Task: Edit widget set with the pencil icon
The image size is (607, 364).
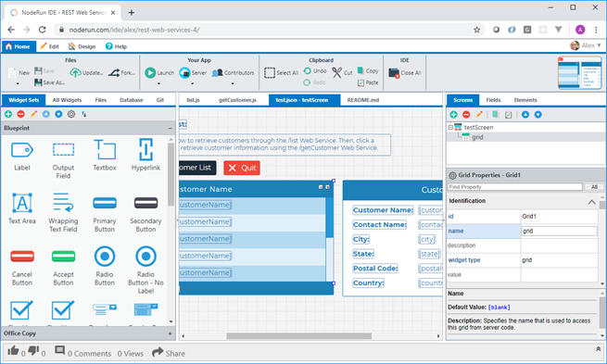Action: [x=33, y=114]
